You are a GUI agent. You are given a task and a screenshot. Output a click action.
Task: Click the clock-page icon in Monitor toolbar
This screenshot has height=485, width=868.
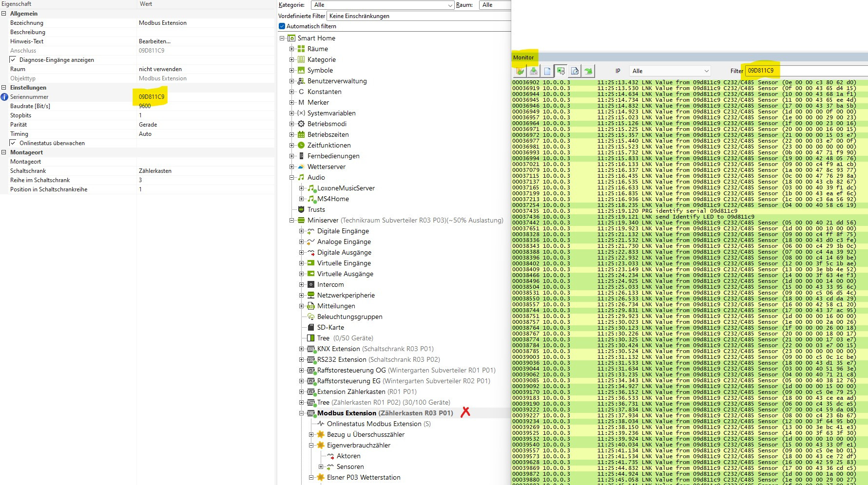[x=575, y=71]
